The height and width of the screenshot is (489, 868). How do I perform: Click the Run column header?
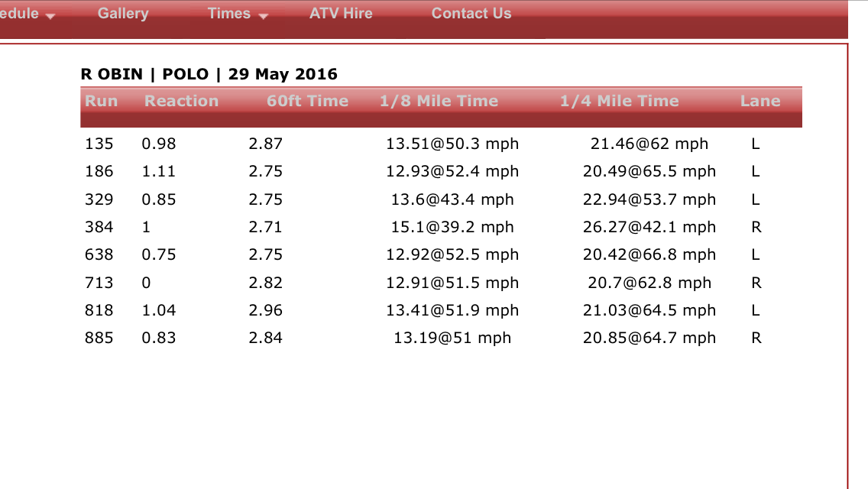click(x=101, y=101)
